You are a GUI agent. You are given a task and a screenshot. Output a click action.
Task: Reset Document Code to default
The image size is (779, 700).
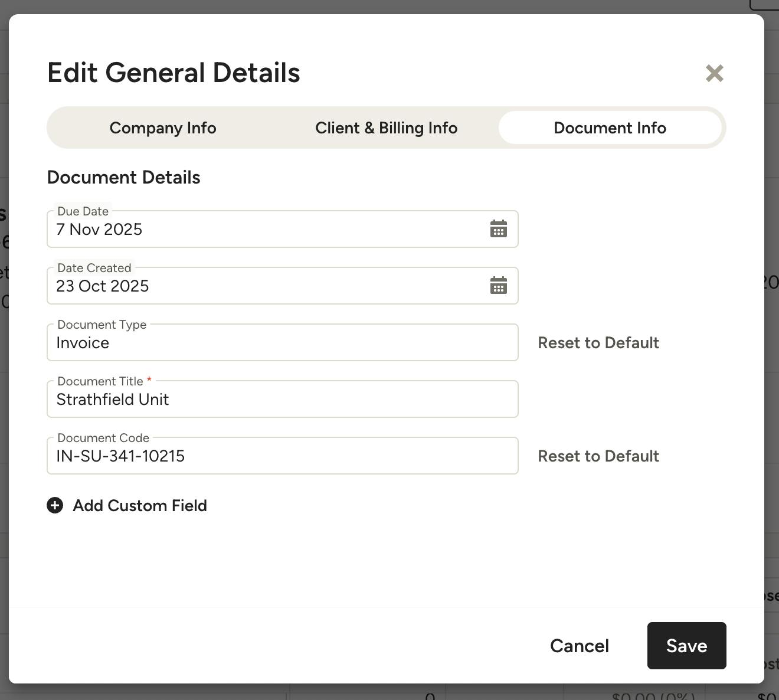click(x=598, y=456)
